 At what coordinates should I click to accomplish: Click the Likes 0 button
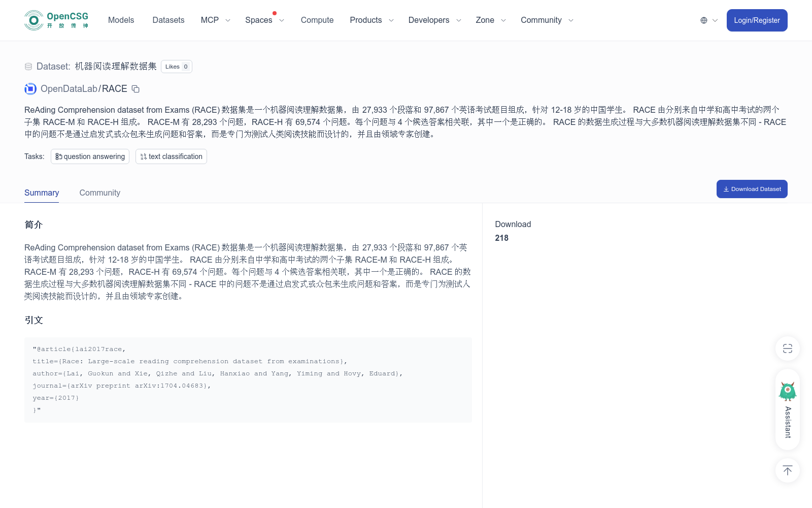coord(177,67)
